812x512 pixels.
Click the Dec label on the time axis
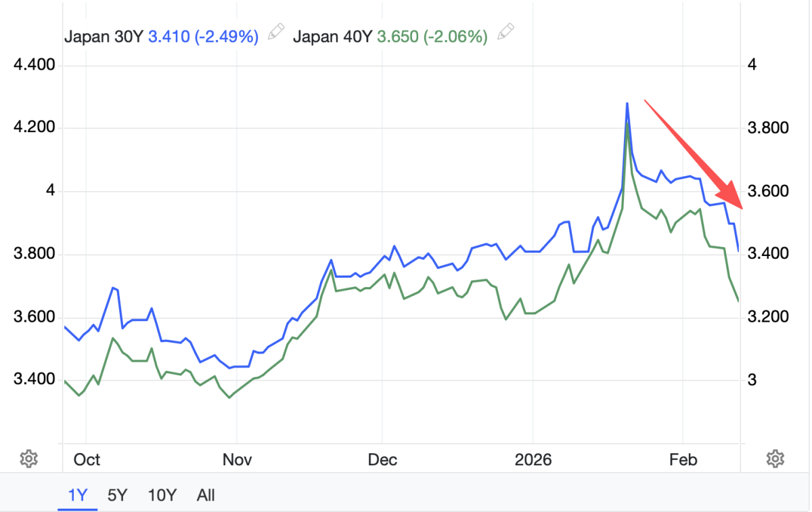[x=382, y=460]
